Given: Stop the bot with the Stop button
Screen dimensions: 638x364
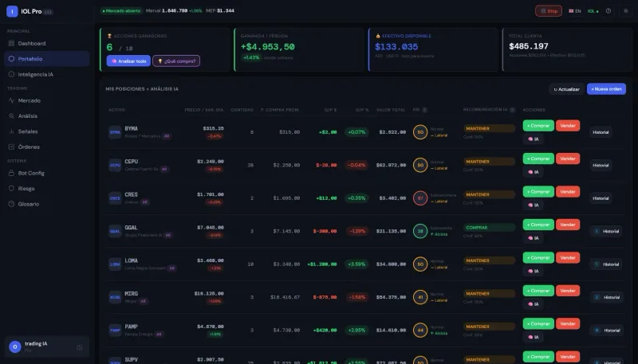Looking at the screenshot, I should [549, 11].
